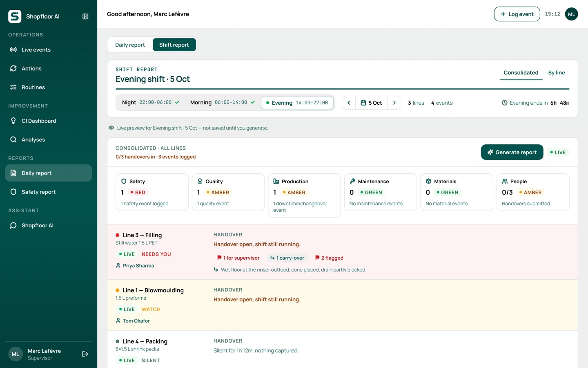Viewport: 588px width, 368px height.
Task: Select the Morning 06:00-14:00 shift
Action: tap(223, 103)
